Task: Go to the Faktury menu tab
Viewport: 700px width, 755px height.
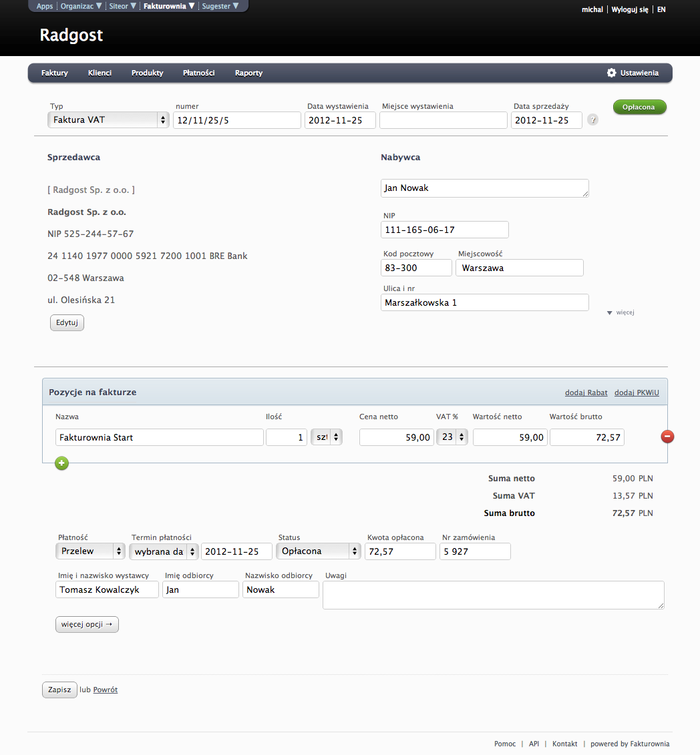Action: (55, 73)
